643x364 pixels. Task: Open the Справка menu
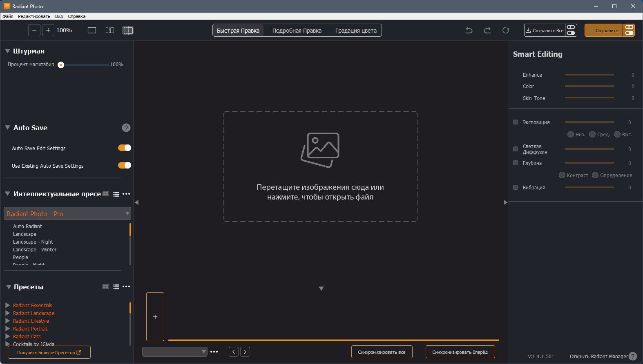pos(77,16)
